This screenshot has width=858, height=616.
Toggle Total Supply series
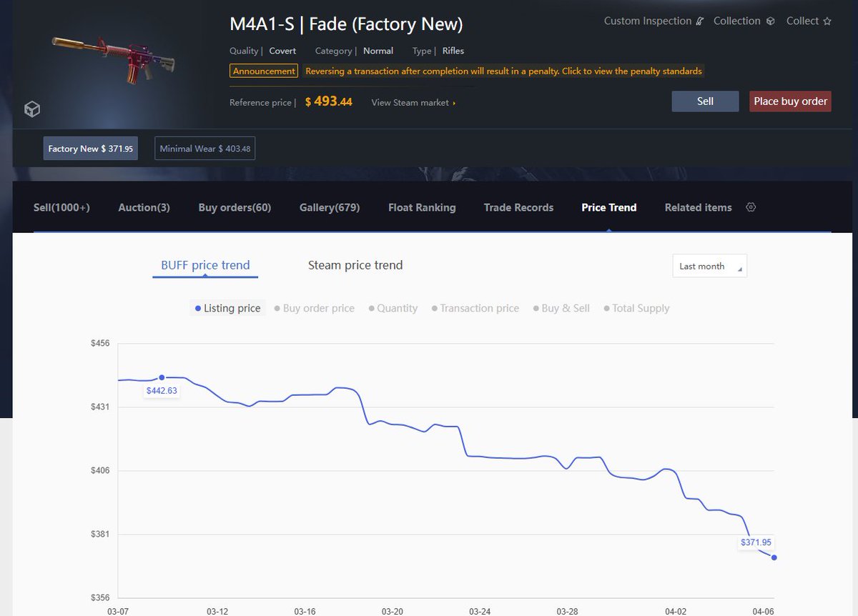(636, 308)
